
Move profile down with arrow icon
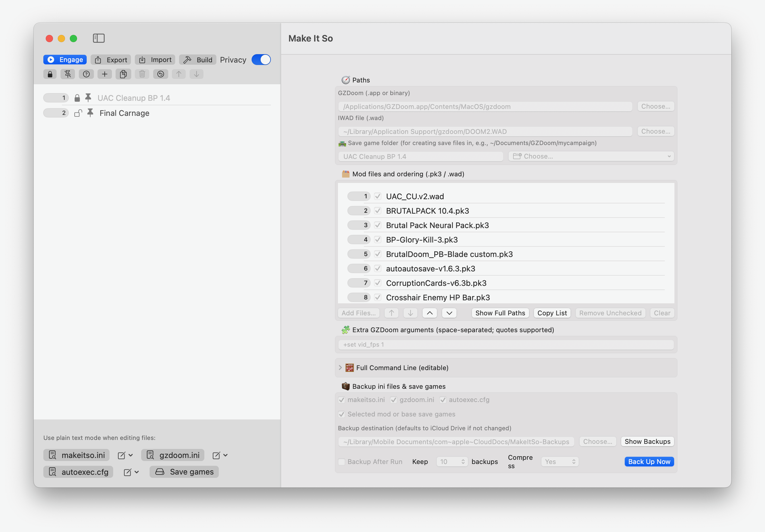click(197, 74)
